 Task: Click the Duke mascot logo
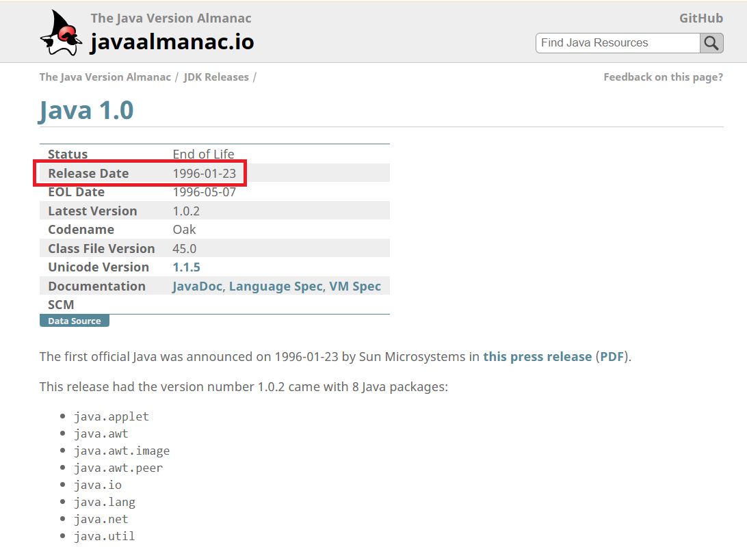tap(61, 33)
